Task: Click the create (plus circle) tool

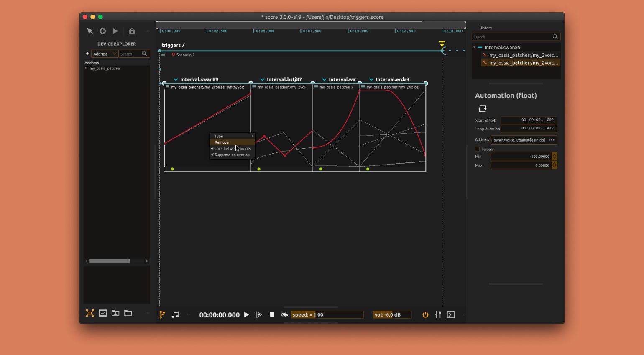Action: (102, 31)
